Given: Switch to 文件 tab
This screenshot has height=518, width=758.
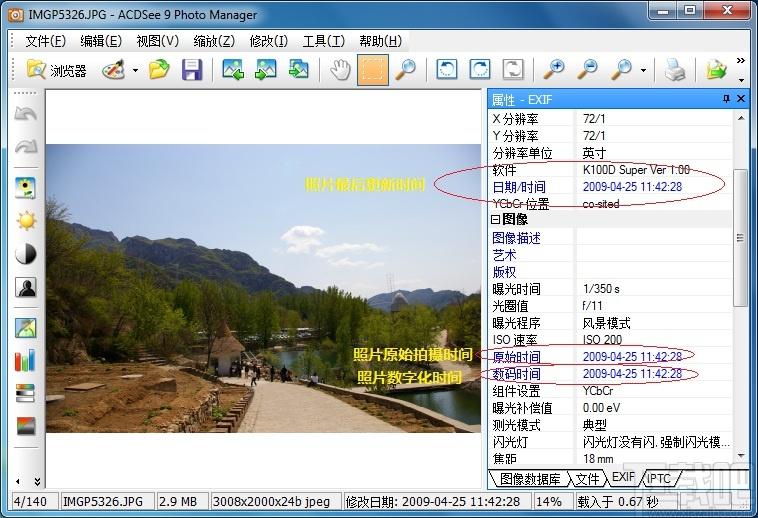Looking at the screenshot, I should (587, 479).
